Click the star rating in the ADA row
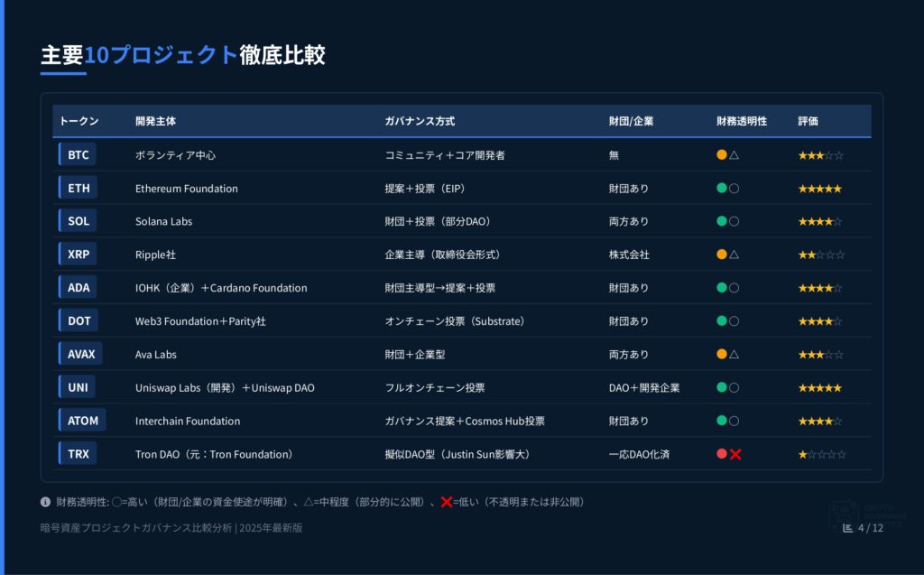924x575 pixels. tap(820, 288)
